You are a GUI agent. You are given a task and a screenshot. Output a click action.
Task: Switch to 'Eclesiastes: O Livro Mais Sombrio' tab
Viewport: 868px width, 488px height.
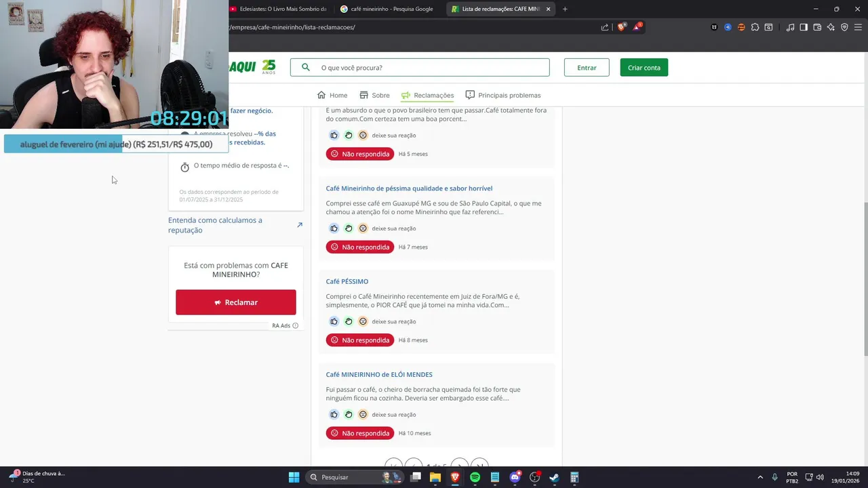(x=278, y=9)
